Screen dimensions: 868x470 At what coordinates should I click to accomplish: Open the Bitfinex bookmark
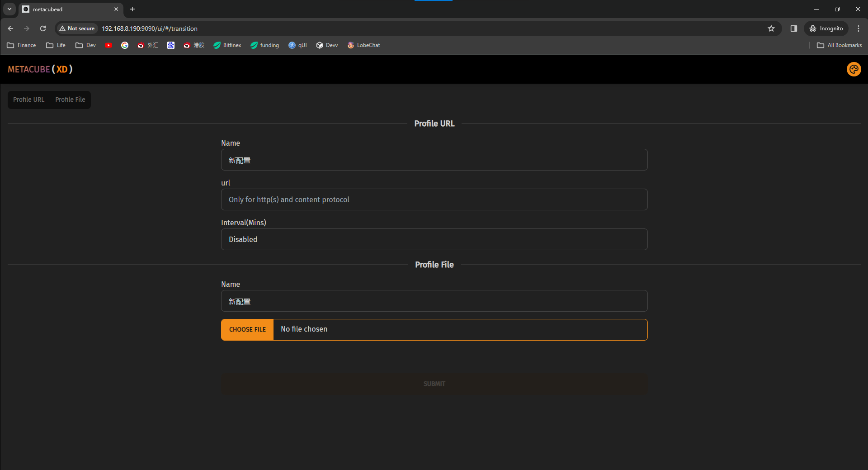227,45
